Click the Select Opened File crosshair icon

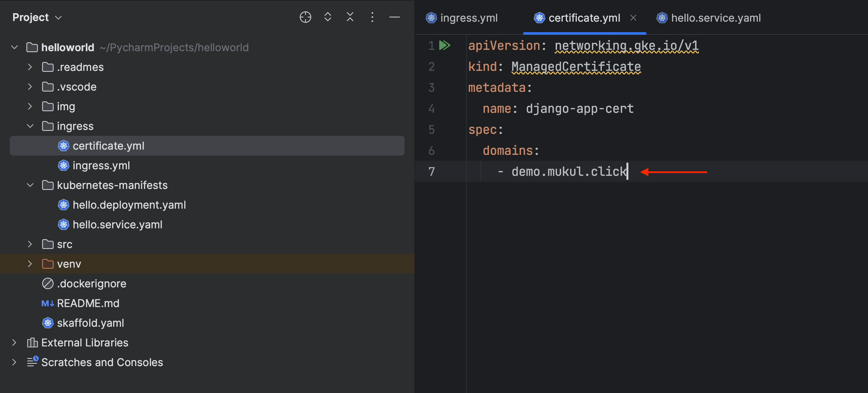[305, 17]
